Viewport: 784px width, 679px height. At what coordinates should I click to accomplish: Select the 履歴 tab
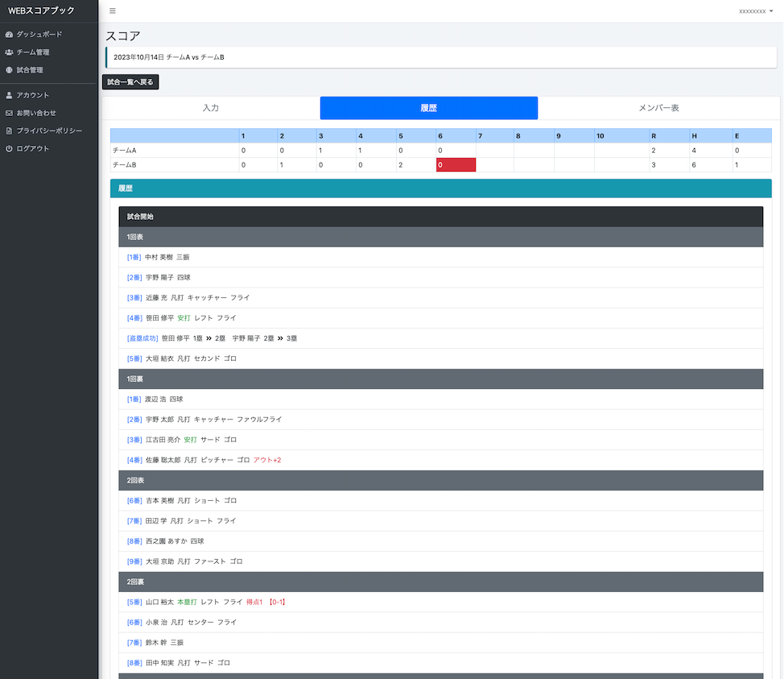click(x=428, y=108)
